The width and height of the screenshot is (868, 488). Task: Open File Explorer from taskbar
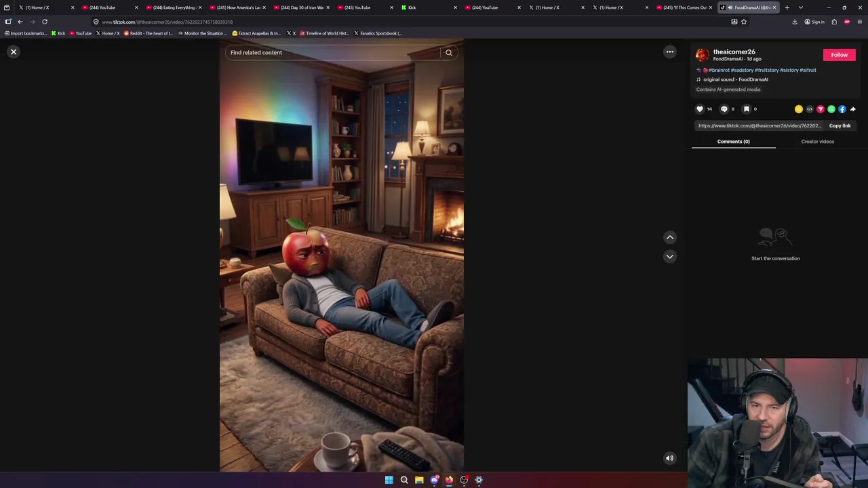point(419,480)
